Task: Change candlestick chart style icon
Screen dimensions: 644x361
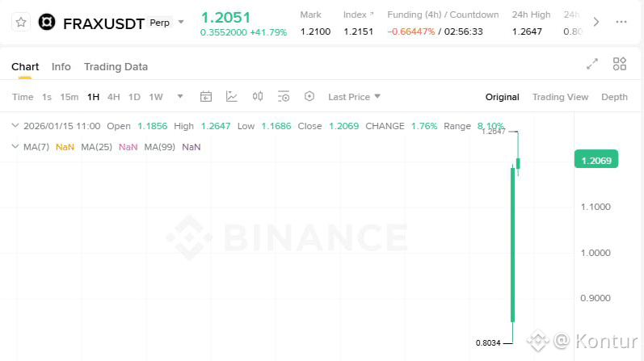Action: pos(258,97)
